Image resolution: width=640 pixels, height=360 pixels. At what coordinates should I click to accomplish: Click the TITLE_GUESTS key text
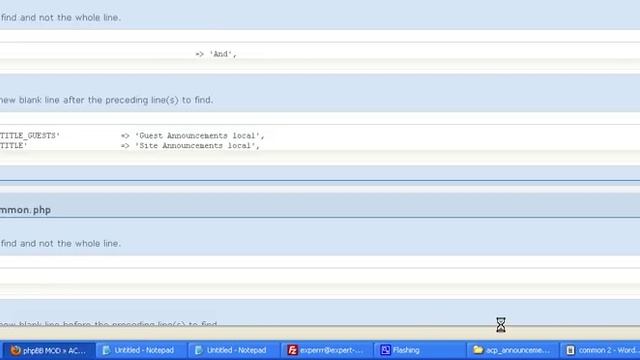[30, 136]
